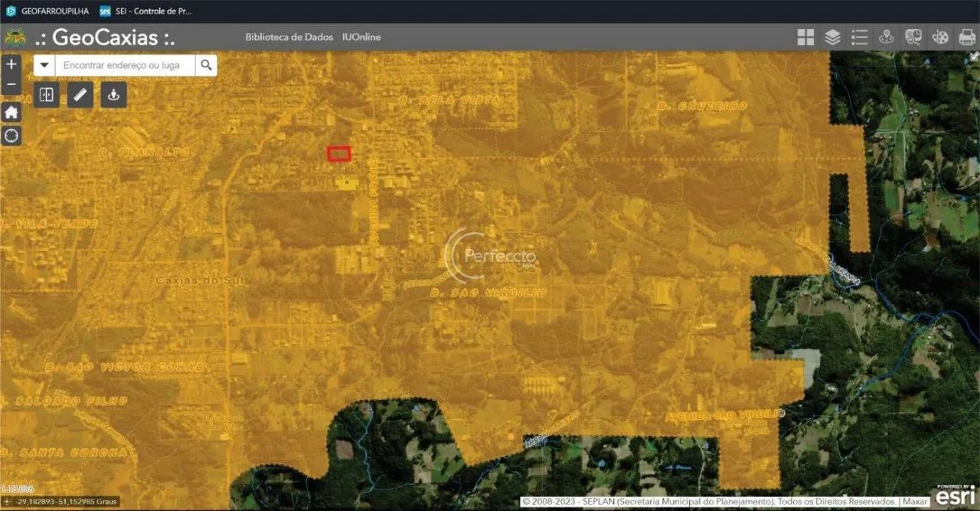Click the address search input field

point(126,66)
